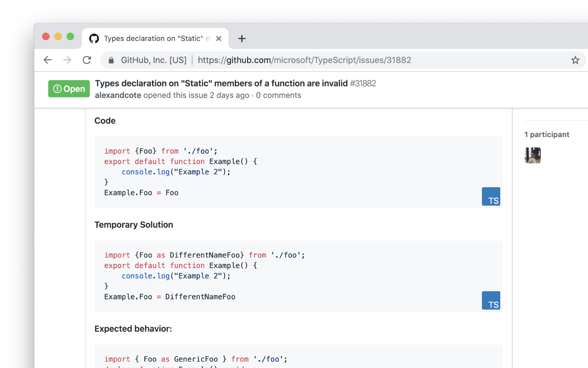This screenshot has width=588, height=368.
Task: Open alexandcote's profile link
Action: click(x=118, y=95)
